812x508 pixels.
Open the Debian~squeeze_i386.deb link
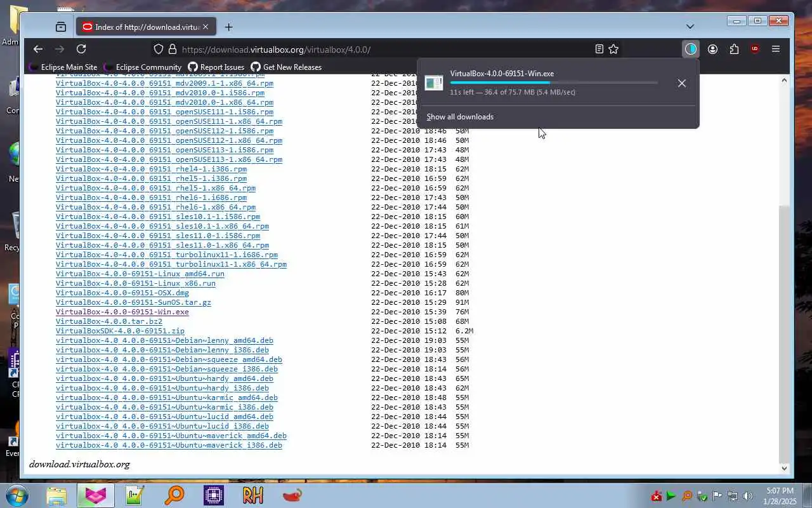pos(167,369)
